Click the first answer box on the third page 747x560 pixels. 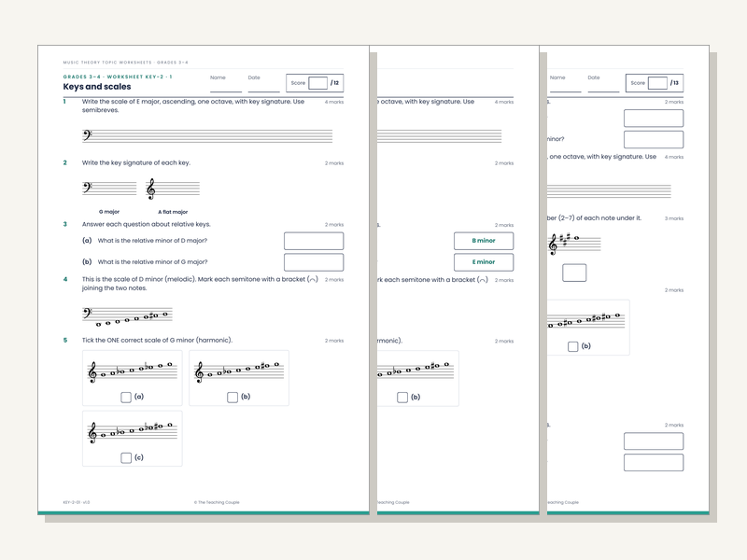(654, 119)
